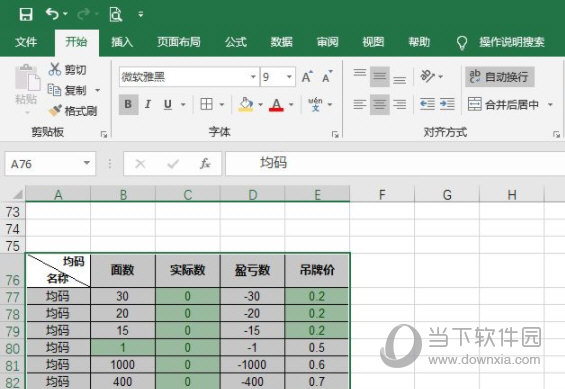Open the font size dropdown

[289, 77]
